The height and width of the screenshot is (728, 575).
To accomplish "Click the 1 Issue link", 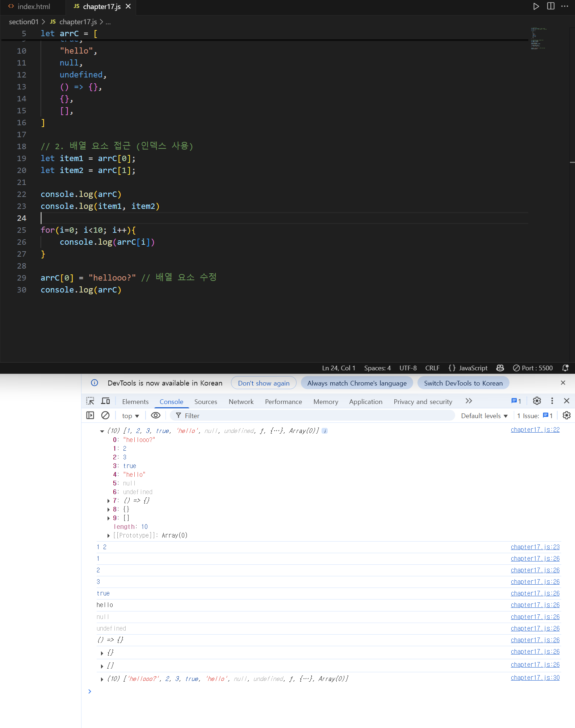I will click(534, 416).
